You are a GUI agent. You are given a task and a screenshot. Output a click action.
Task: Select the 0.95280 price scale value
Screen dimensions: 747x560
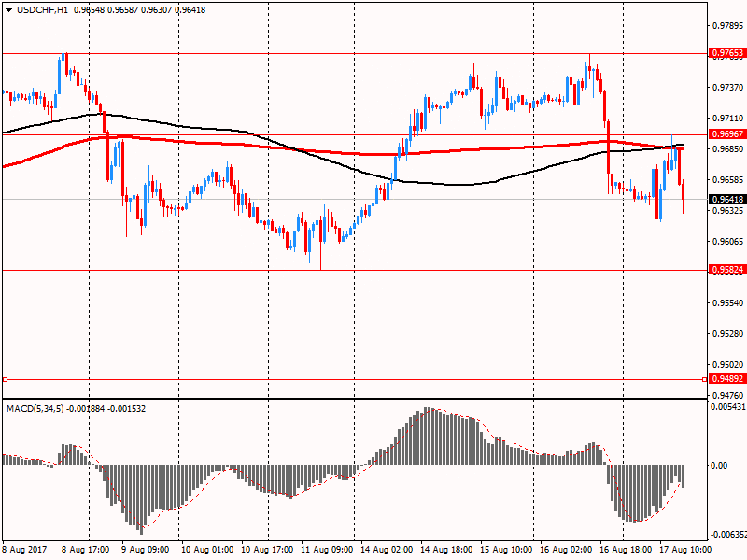(728, 334)
